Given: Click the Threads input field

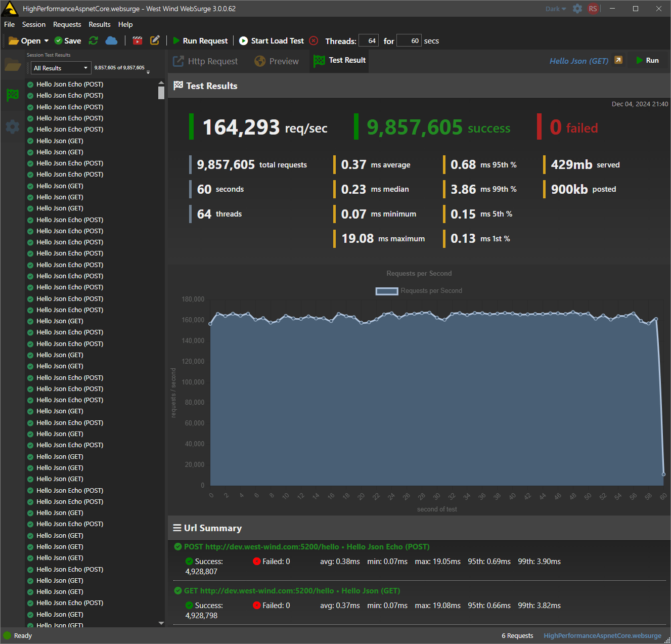Looking at the screenshot, I should click(x=369, y=40).
